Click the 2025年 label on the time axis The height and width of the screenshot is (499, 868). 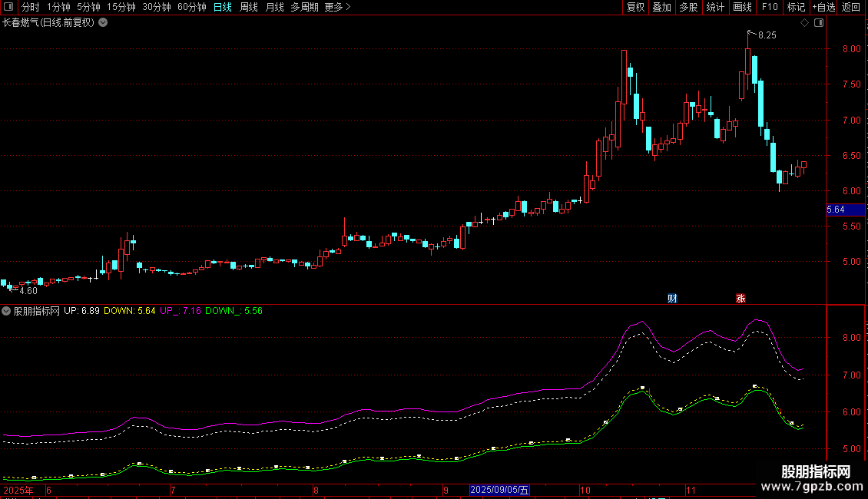pyautogui.click(x=18, y=490)
